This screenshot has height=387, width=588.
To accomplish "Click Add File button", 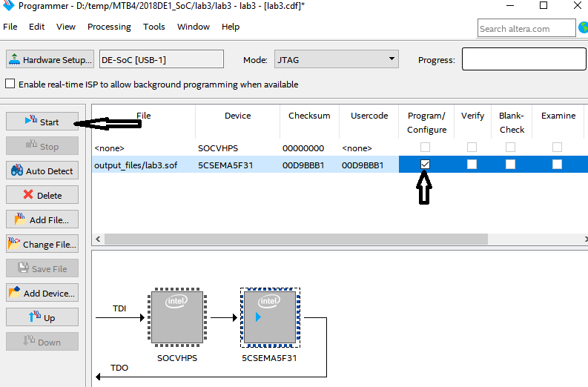I will tap(42, 220).
